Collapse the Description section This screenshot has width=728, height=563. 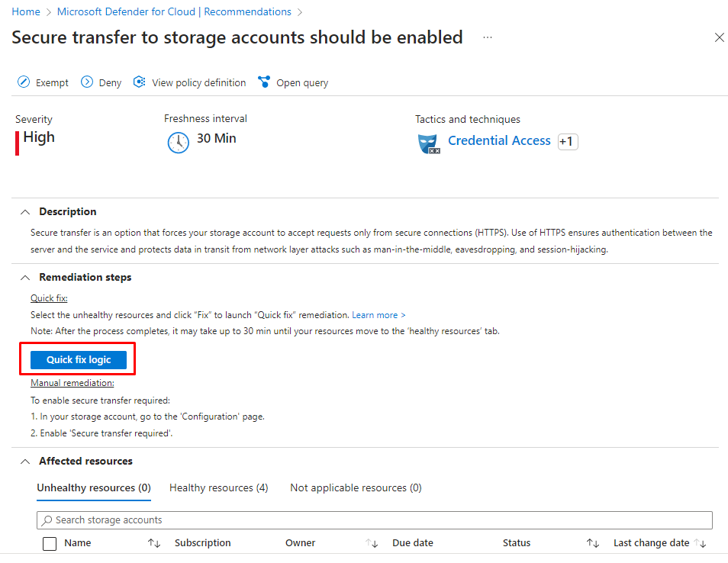(25, 212)
